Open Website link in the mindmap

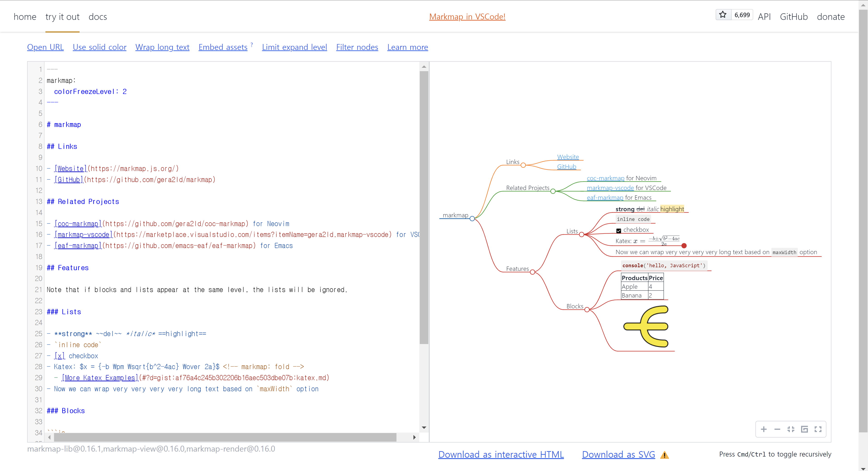[568, 157]
